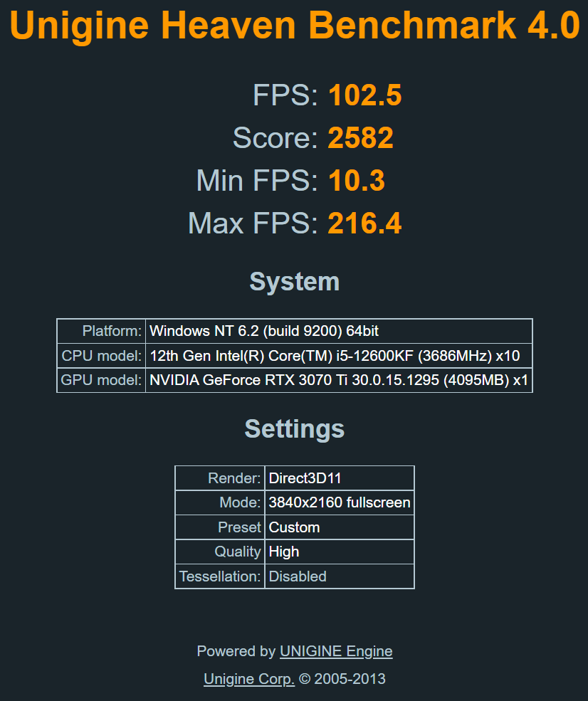Click the Min FPS value 10.3
Viewport: 588px width, 701px height.
[356, 181]
